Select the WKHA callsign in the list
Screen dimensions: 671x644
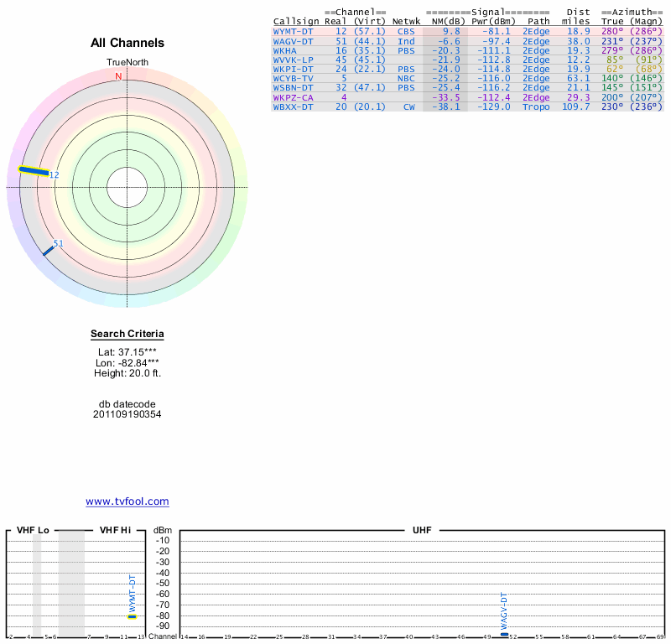coord(284,50)
